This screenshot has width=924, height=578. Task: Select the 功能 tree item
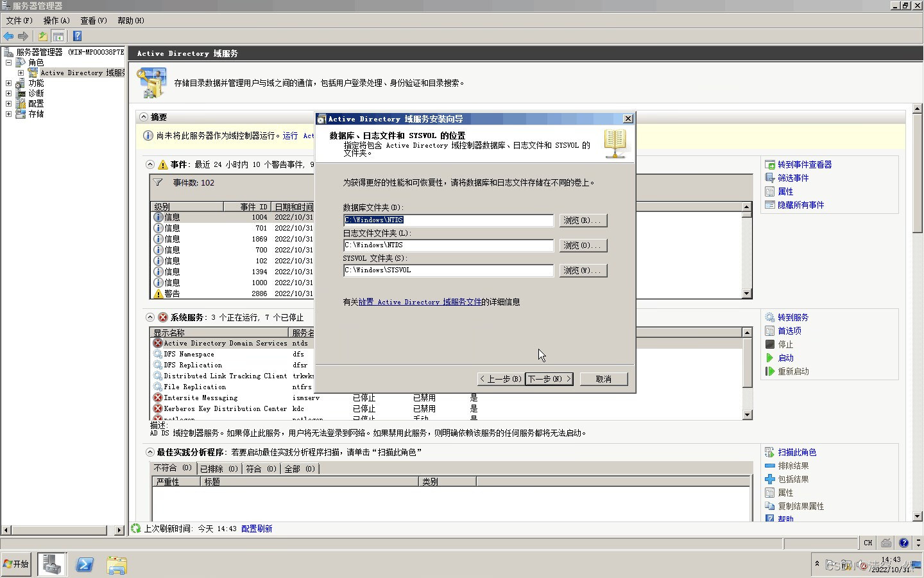(x=36, y=83)
